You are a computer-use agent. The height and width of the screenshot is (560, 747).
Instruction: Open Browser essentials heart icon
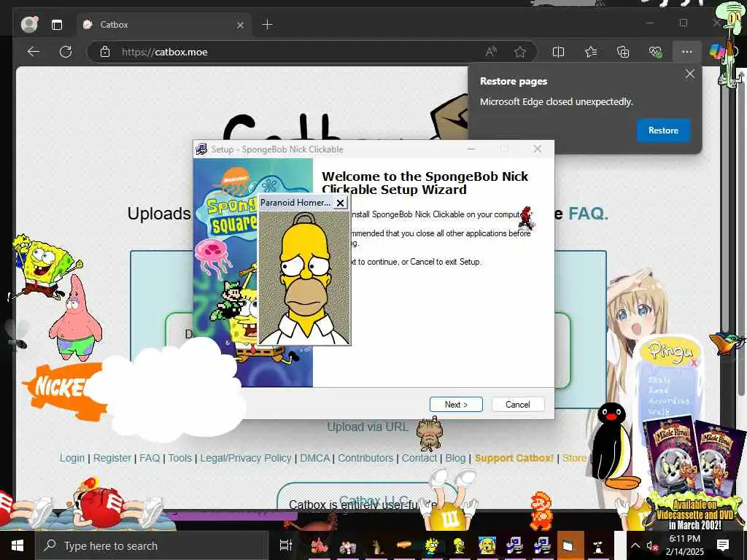(x=656, y=52)
